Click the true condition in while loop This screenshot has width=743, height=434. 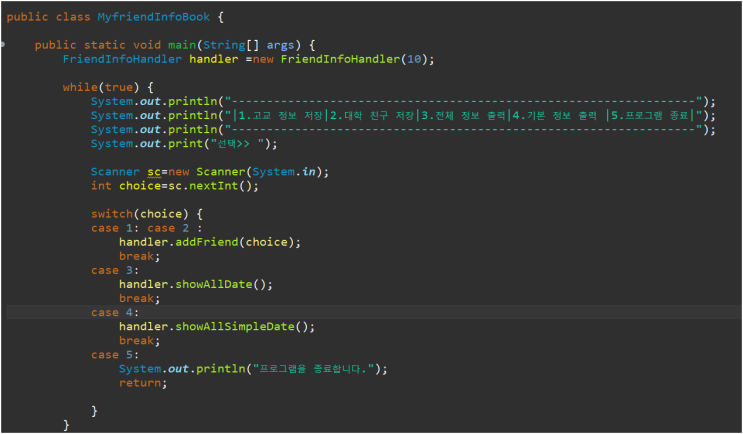pos(118,87)
